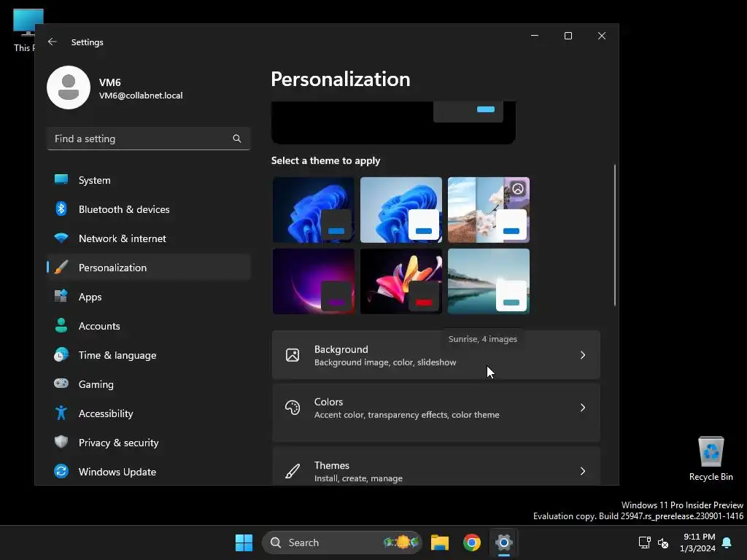
Task: Apply the Windows light bloom theme
Action: click(401, 209)
